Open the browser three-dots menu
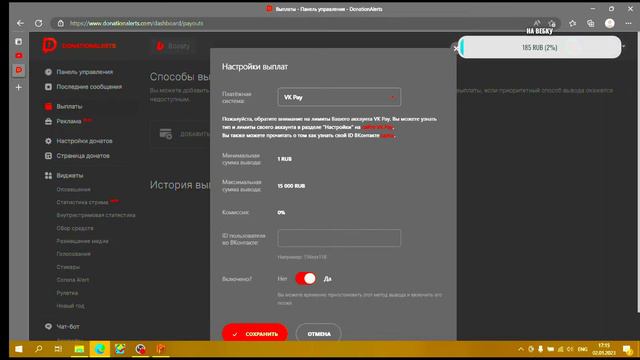The height and width of the screenshot is (360, 640). coord(628,23)
